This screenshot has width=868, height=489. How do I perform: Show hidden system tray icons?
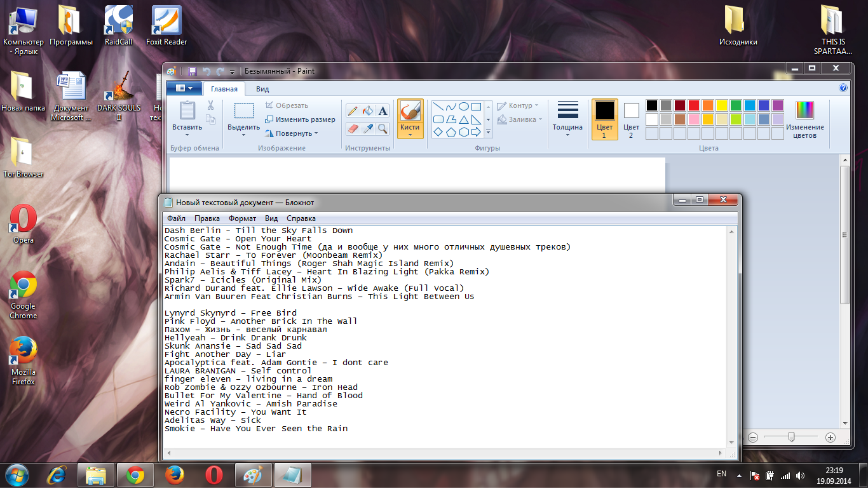tap(738, 475)
